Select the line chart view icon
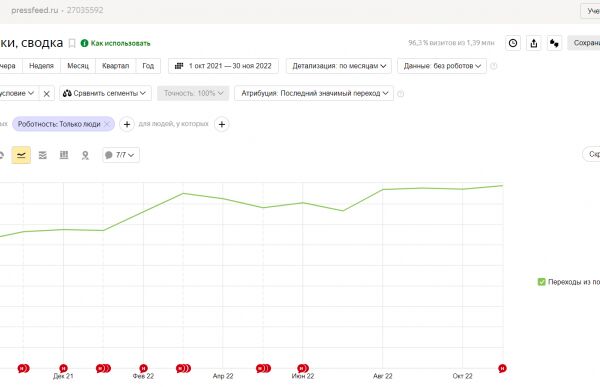The image size is (600, 387). [x=21, y=155]
